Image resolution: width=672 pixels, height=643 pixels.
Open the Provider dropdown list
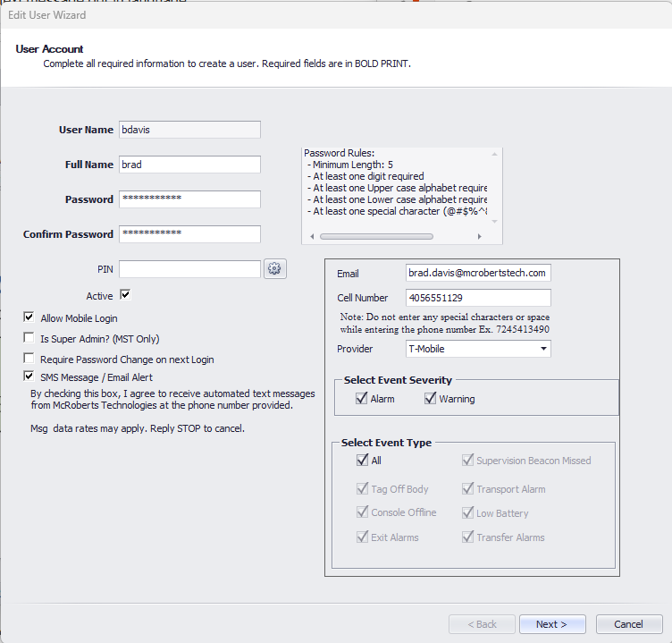[544, 349]
